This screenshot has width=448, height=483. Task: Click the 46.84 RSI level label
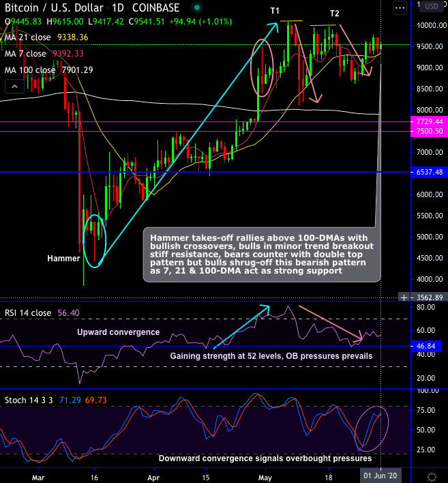pyautogui.click(x=425, y=346)
